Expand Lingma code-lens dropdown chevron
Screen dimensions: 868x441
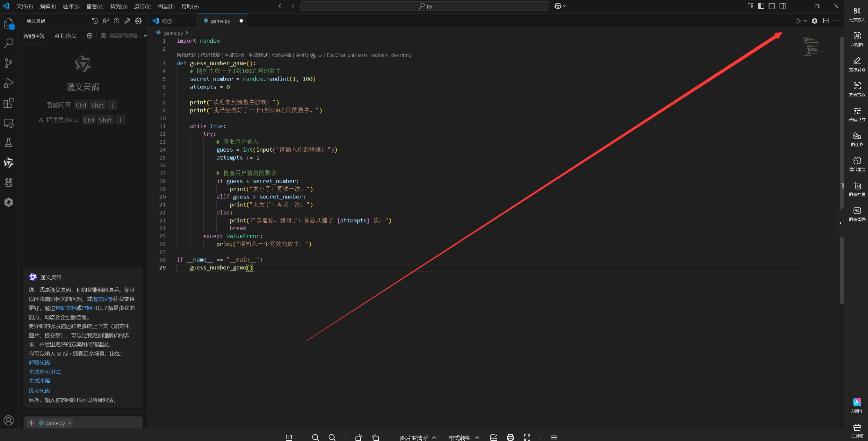[319, 56]
